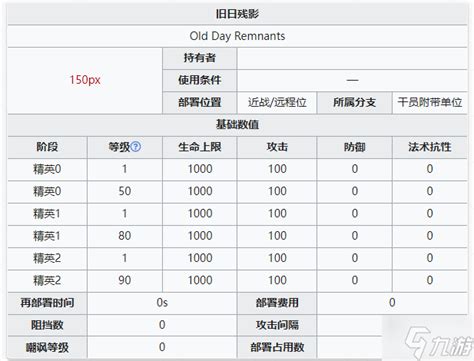Select the dash value beside 使用条件

pos(352,80)
